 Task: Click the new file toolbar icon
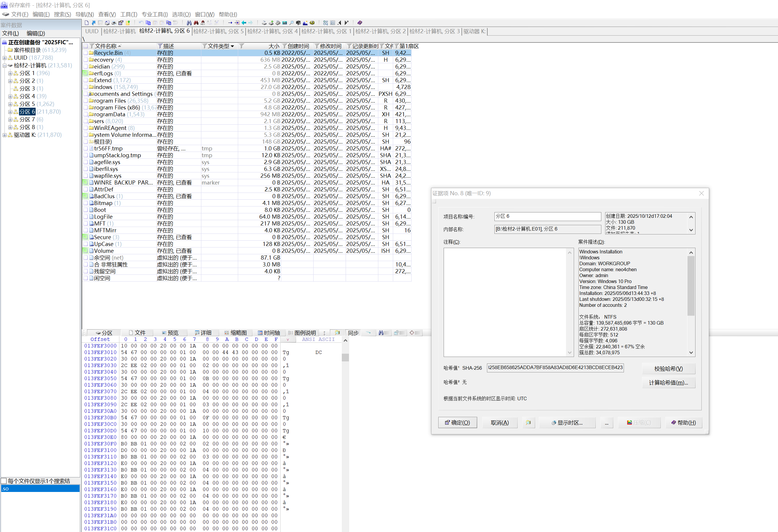click(x=87, y=23)
